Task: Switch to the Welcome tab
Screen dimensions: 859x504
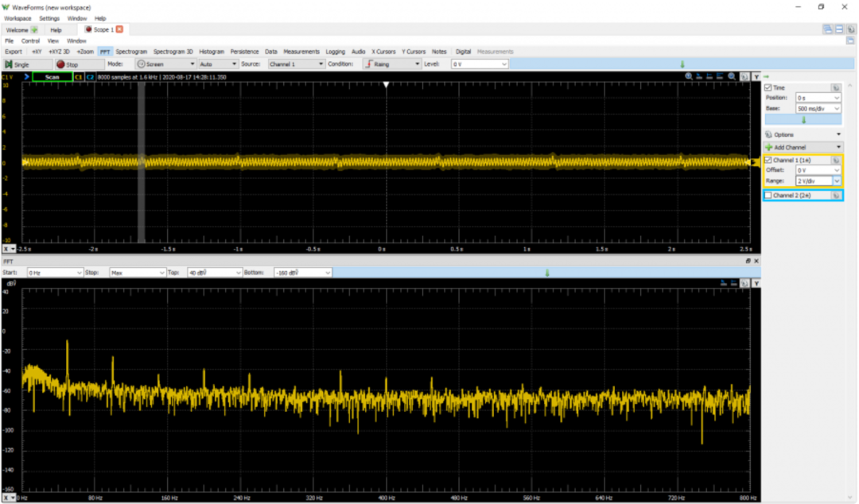Action: point(21,29)
